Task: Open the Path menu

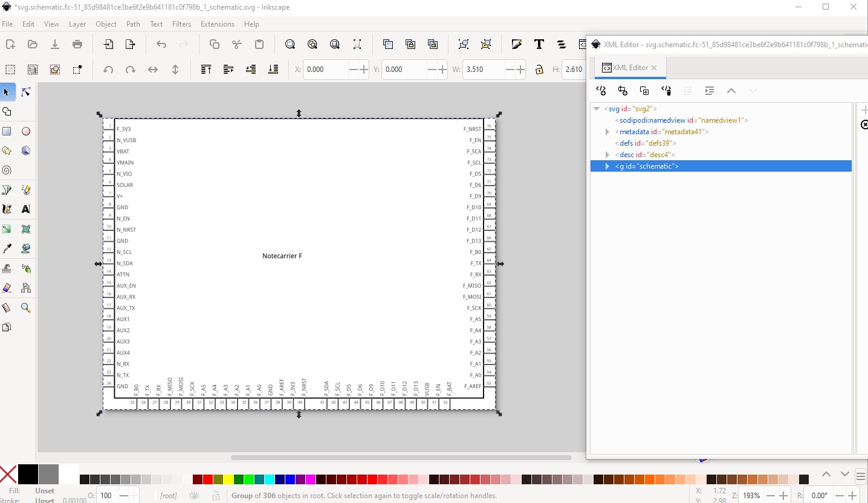Action: coord(133,24)
